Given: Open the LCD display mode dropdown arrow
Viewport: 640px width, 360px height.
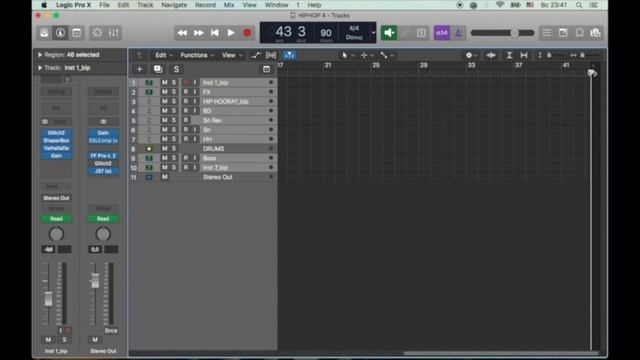Looking at the screenshot, I should [x=373, y=33].
